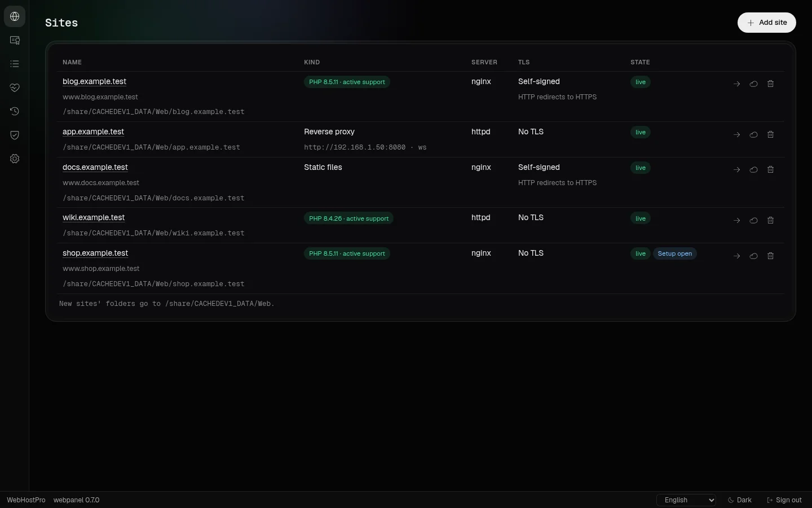Open the certificates icon in sidebar
This screenshot has width=812, height=508.
15,40
